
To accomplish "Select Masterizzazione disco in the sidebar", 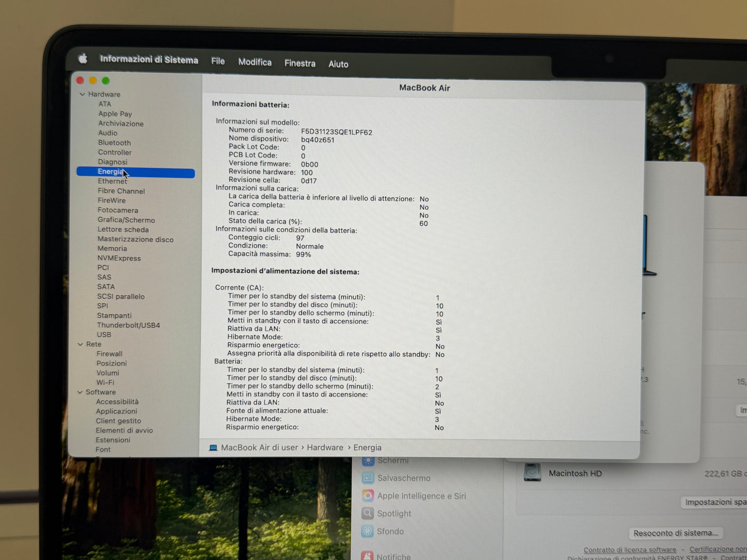I will [x=135, y=239].
